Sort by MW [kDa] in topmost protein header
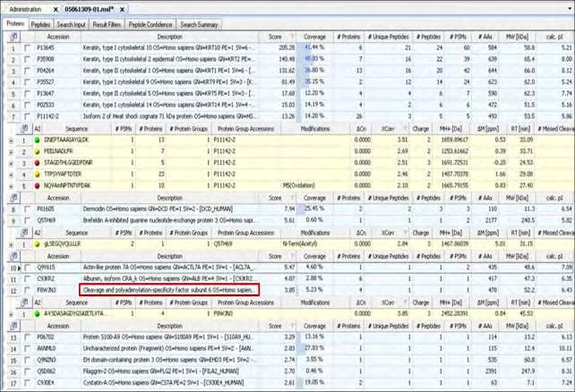Image resolution: width=575 pixels, height=392 pixels. click(517, 37)
